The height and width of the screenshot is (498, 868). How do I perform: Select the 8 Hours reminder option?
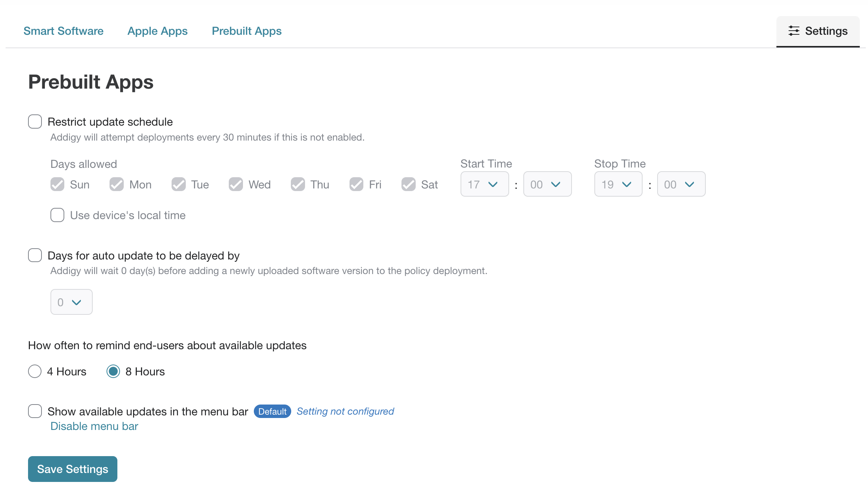click(113, 371)
